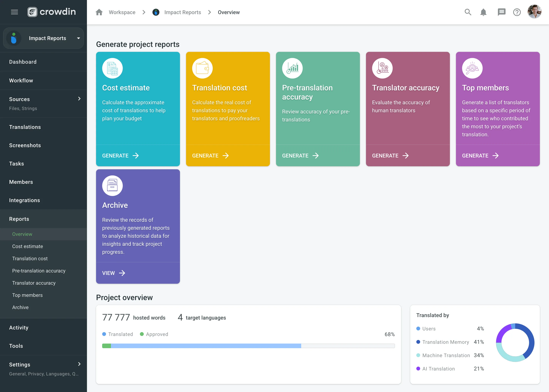
Task: Click the Translator accuracy people icon
Action: [x=382, y=68]
